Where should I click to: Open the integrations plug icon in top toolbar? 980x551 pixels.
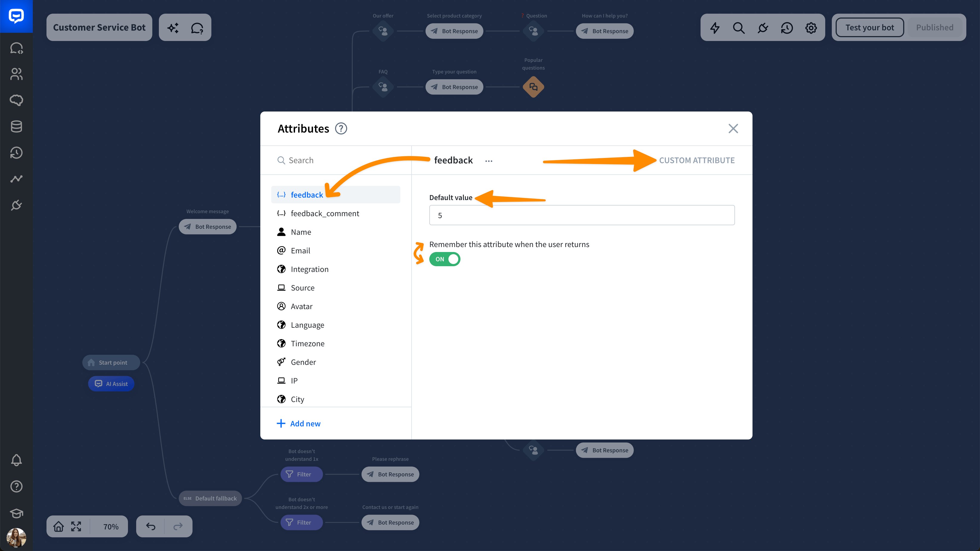pyautogui.click(x=762, y=28)
